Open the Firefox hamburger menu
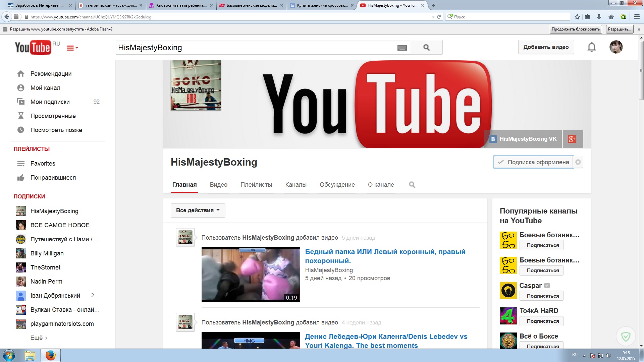The image size is (644, 362). 637,17
